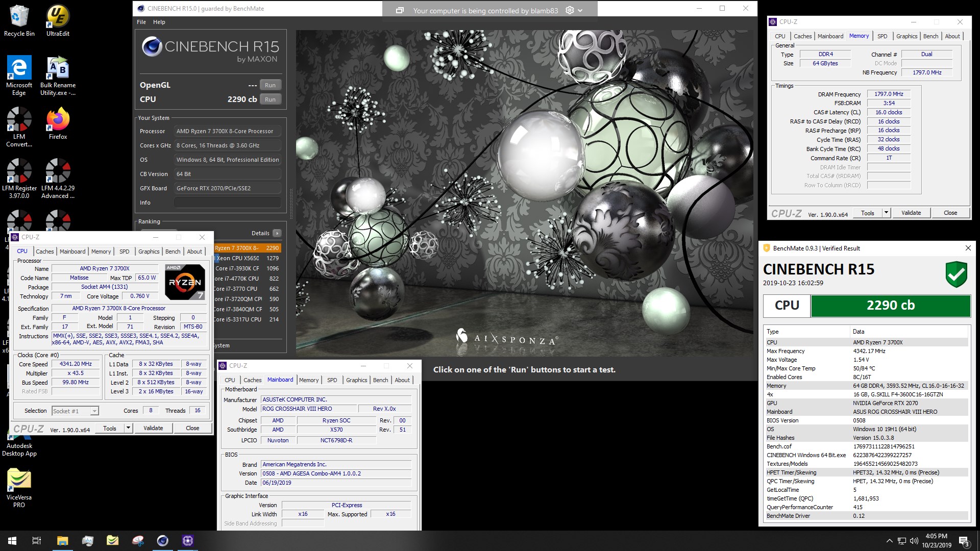Click Validate in Memory window
The width and height of the screenshot is (980, 551).
coord(911,213)
